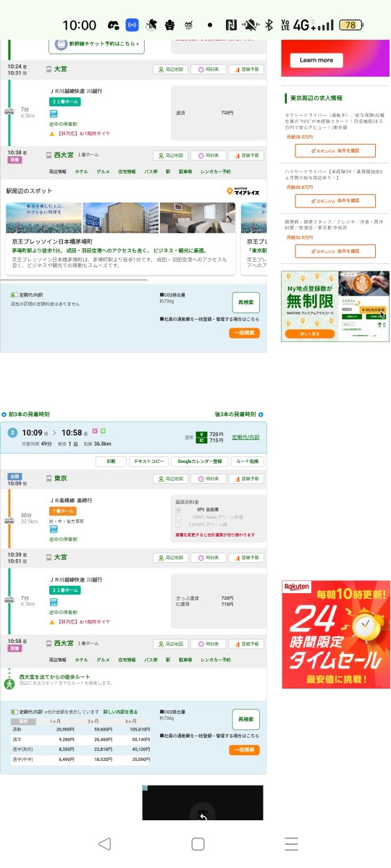Show 前3本の発着時刻 earlier departures
This screenshot has width=391, height=868.
[26, 414]
